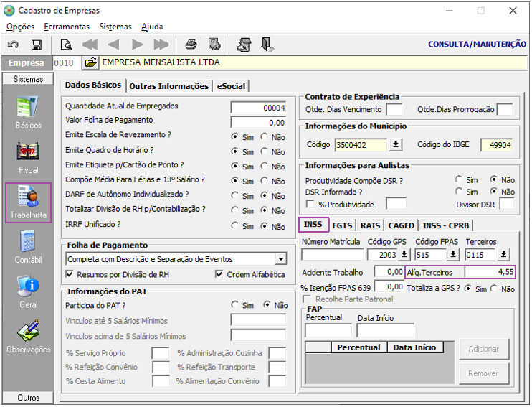Click the Cadastro de Empresas app icon
The width and height of the screenshot is (532, 407).
point(9,11)
